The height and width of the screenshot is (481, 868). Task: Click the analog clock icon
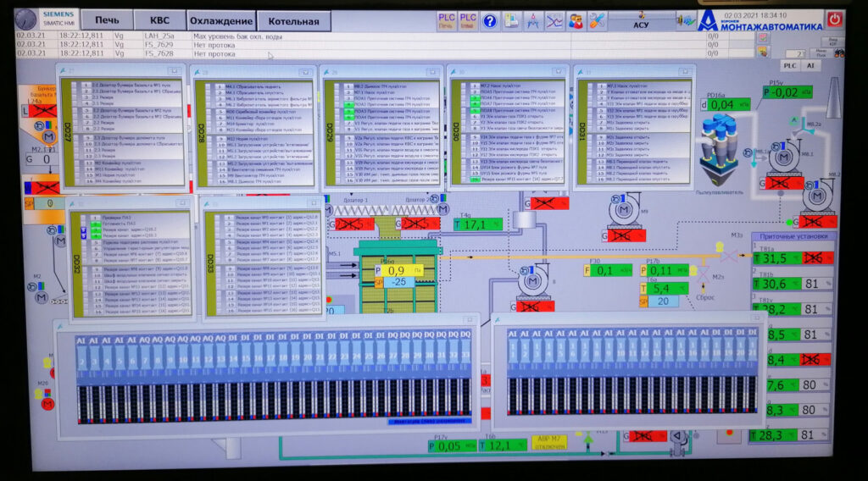pos(26,19)
